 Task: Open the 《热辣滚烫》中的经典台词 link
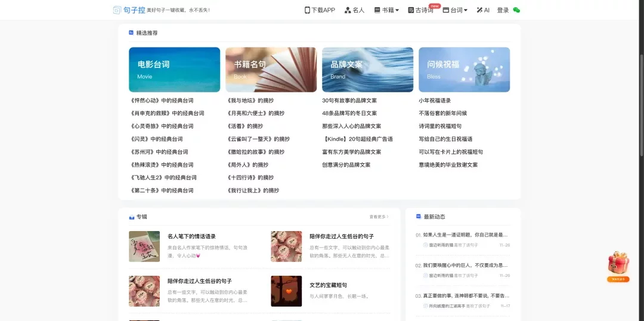(162, 165)
